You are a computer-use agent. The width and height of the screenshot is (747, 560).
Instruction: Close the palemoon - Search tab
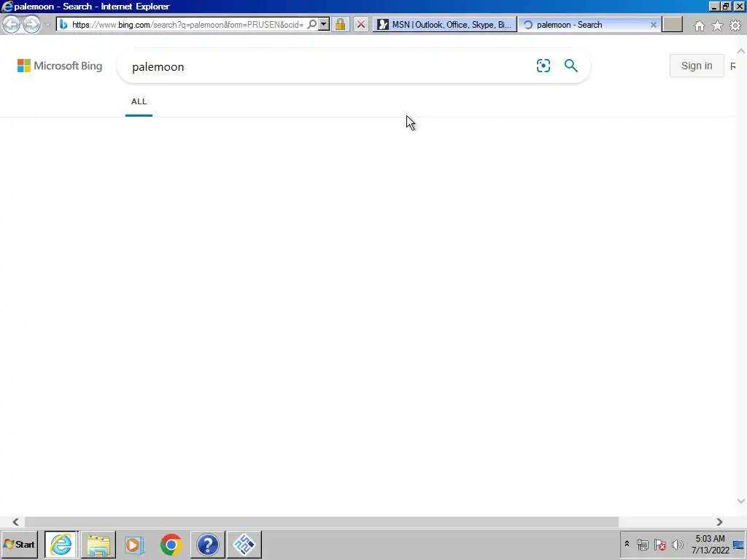pyautogui.click(x=654, y=25)
